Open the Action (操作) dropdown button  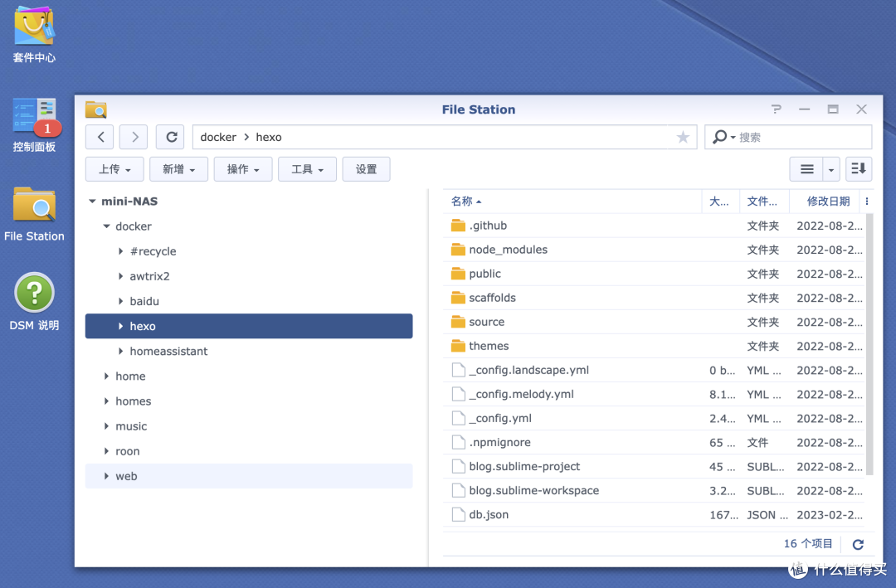coord(243,169)
